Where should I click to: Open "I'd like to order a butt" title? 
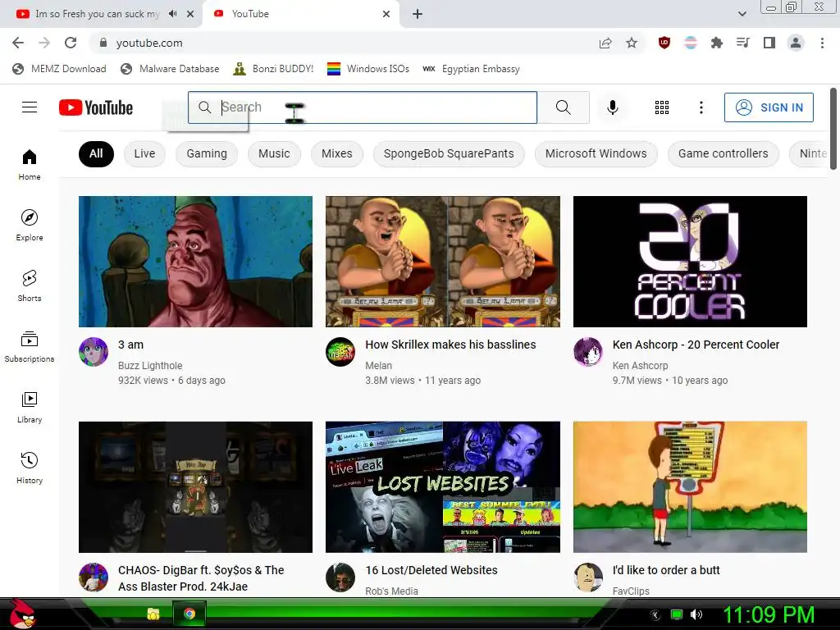click(x=666, y=570)
